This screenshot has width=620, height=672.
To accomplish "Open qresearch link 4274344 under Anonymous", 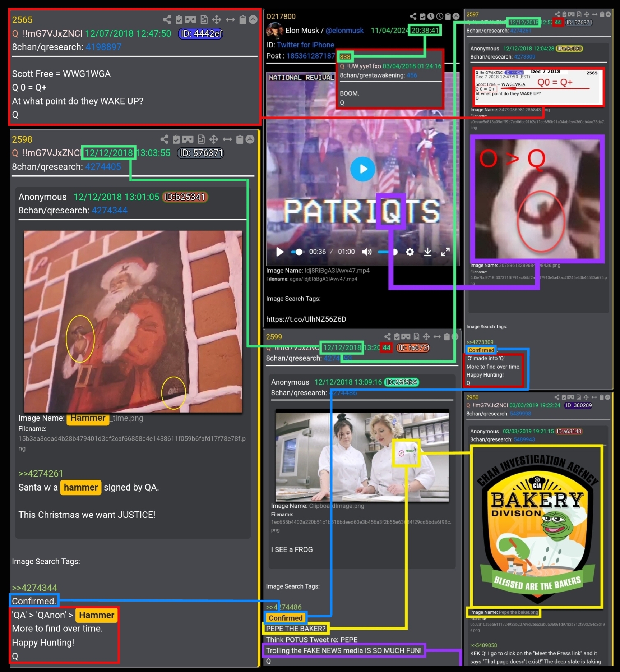I will pyautogui.click(x=110, y=211).
